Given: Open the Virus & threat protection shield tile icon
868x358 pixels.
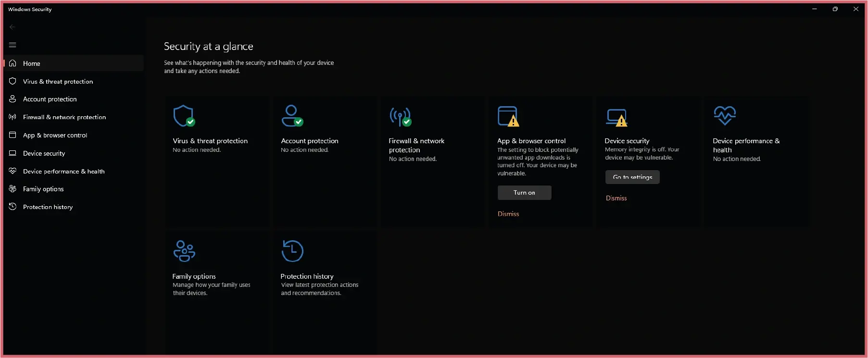Looking at the screenshot, I should coord(184,116).
